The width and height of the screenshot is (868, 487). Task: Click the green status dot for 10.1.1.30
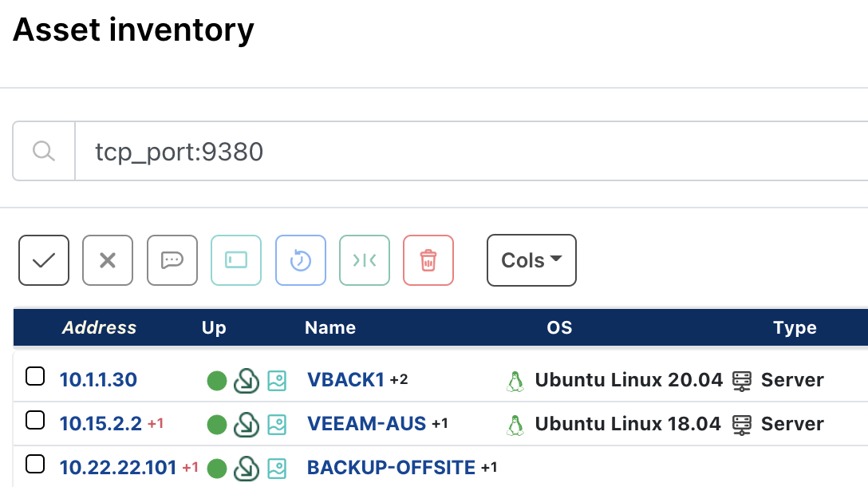click(217, 380)
